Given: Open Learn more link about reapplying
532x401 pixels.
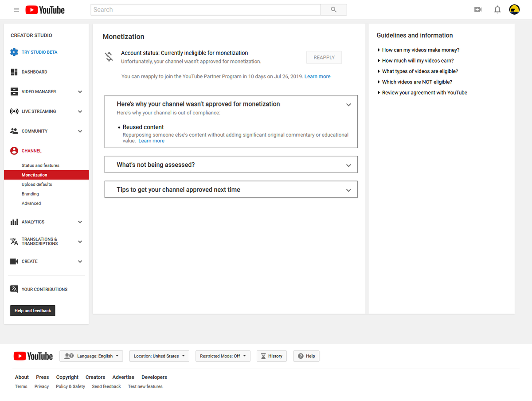Looking at the screenshot, I should click(317, 76).
